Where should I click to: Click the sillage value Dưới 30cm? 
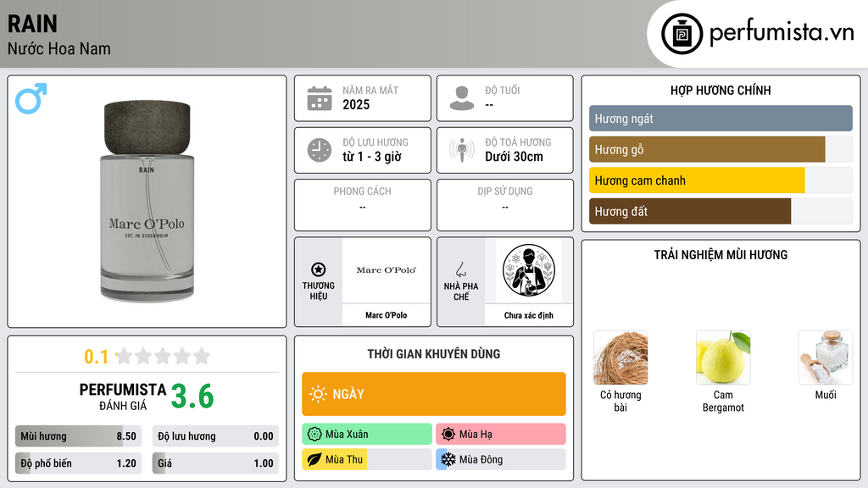515,157
